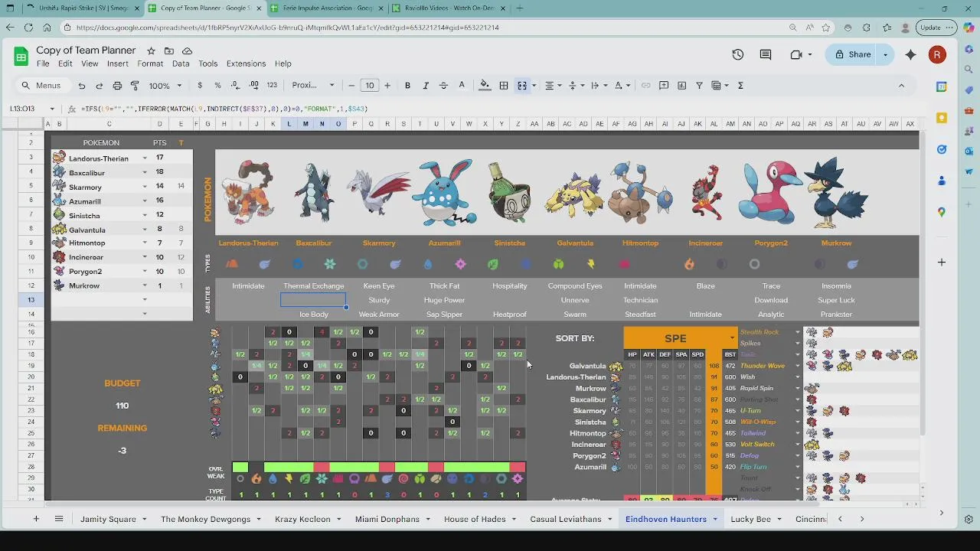Increase font size with plus button

[x=387, y=86]
